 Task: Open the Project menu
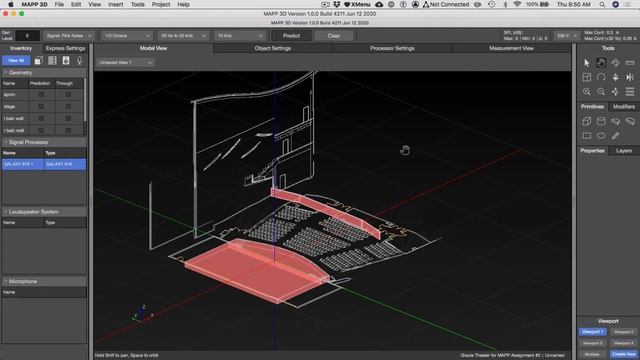coord(161,4)
